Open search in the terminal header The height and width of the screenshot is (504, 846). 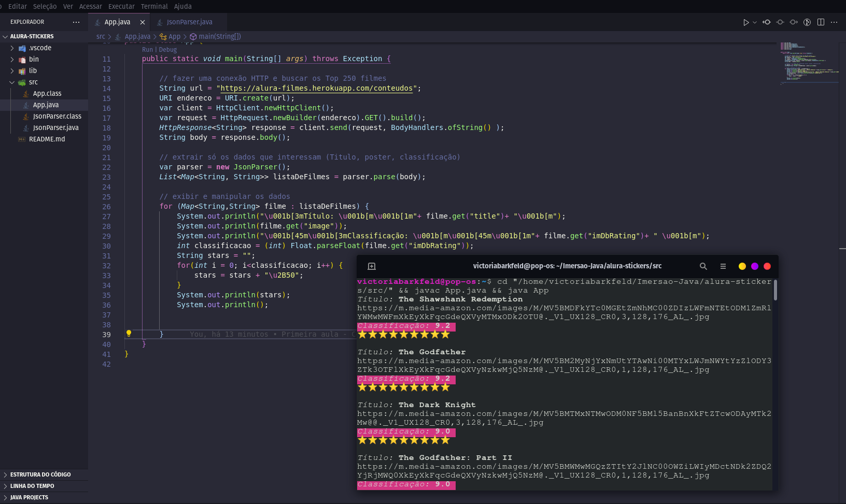(703, 266)
